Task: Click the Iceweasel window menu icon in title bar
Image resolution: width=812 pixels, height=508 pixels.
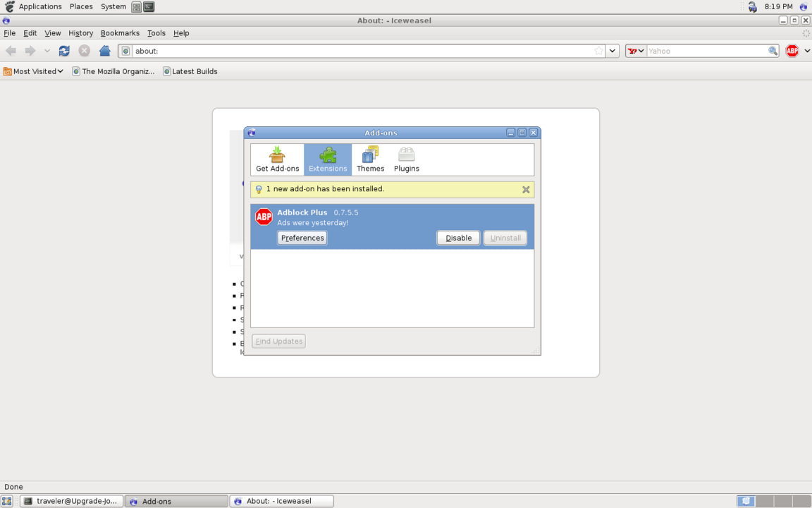Action: tap(6, 20)
